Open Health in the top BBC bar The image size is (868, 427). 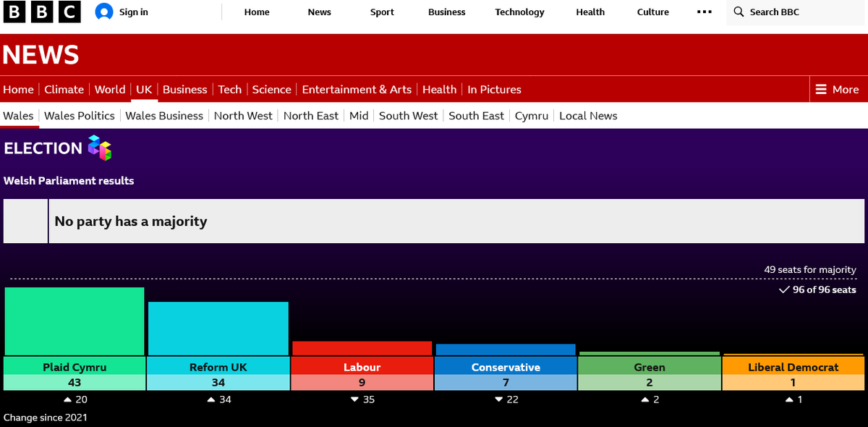click(590, 12)
